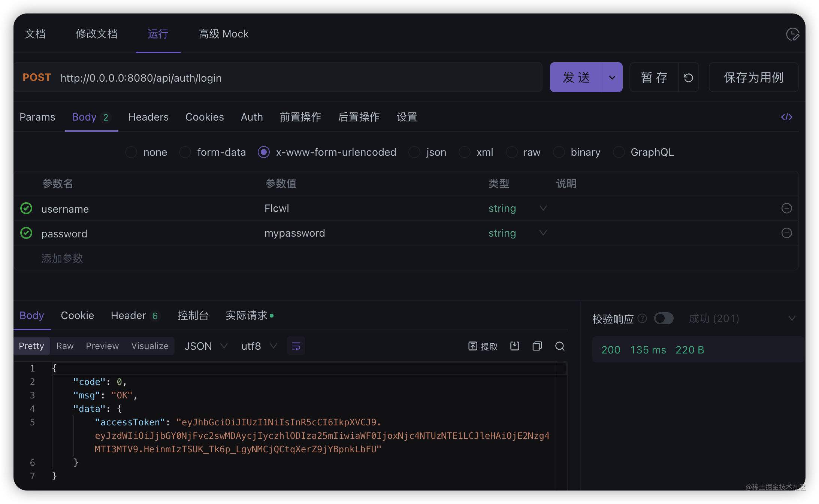The image size is (819, 504).
Task: Enable the 校验响应 switch
Action: coord(664,319)
